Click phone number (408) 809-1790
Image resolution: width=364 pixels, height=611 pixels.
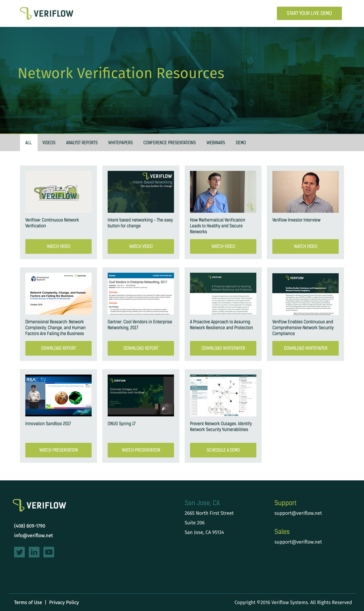tap(30, 526)
